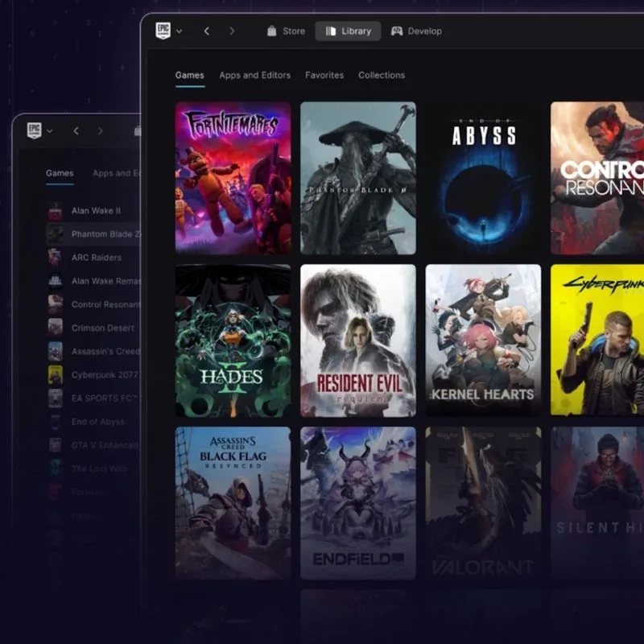Select ARC Raiders in the list
The height and width of the screenshot is (644, 644).
(93, 258)
